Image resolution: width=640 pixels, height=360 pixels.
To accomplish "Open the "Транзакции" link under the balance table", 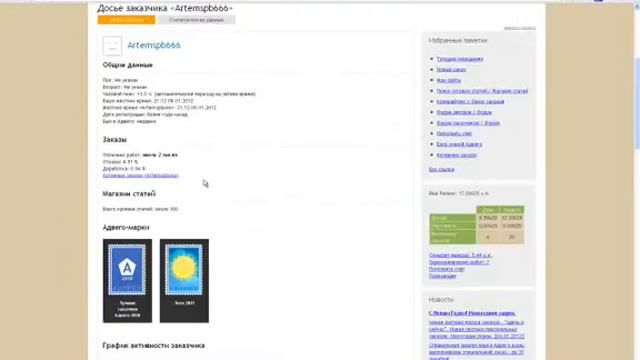I will pos(442,276).
